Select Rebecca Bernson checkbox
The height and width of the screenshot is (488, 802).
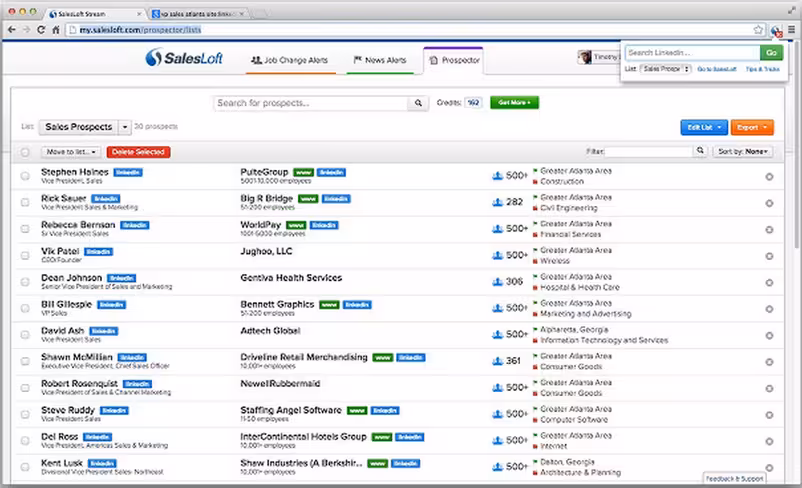(25, 229)
